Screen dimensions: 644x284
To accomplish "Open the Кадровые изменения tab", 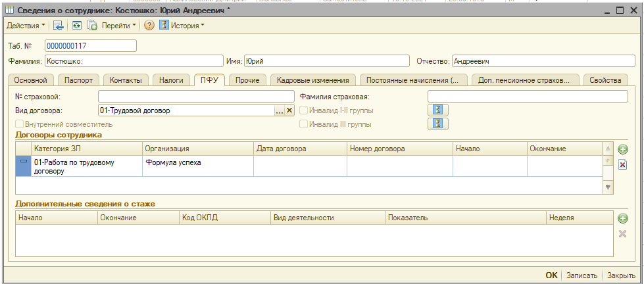I will [312, 80].
